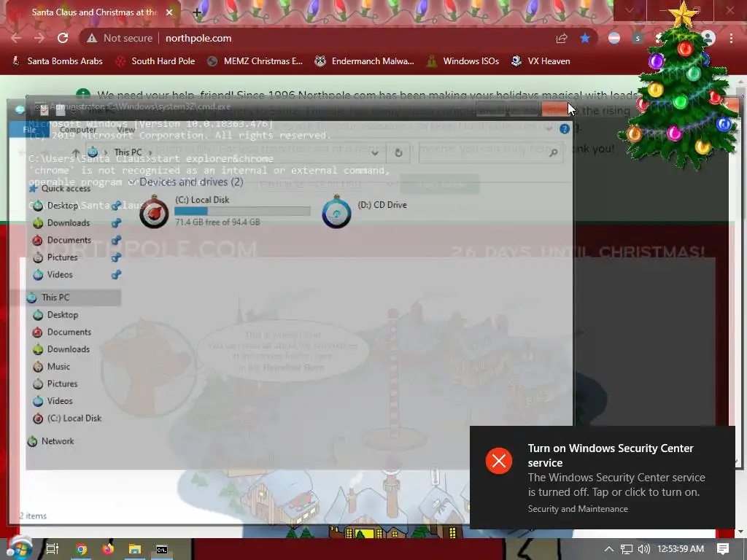Open the Start menu ornament button
Viewport: 747px width, 560px height.
pyautogui.click(x=19, y=548)
